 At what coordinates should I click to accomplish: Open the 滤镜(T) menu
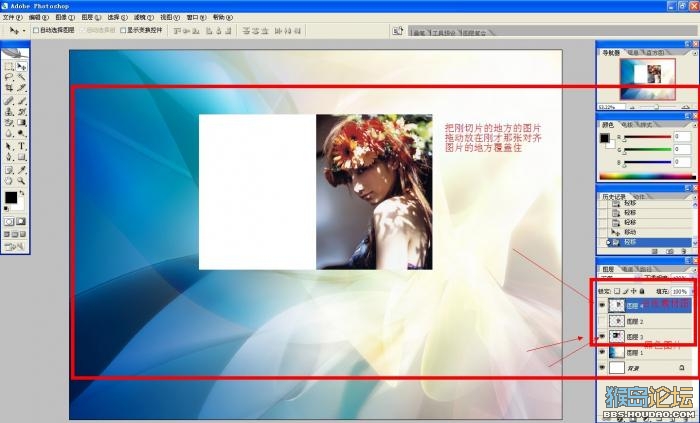click(144, 17)
